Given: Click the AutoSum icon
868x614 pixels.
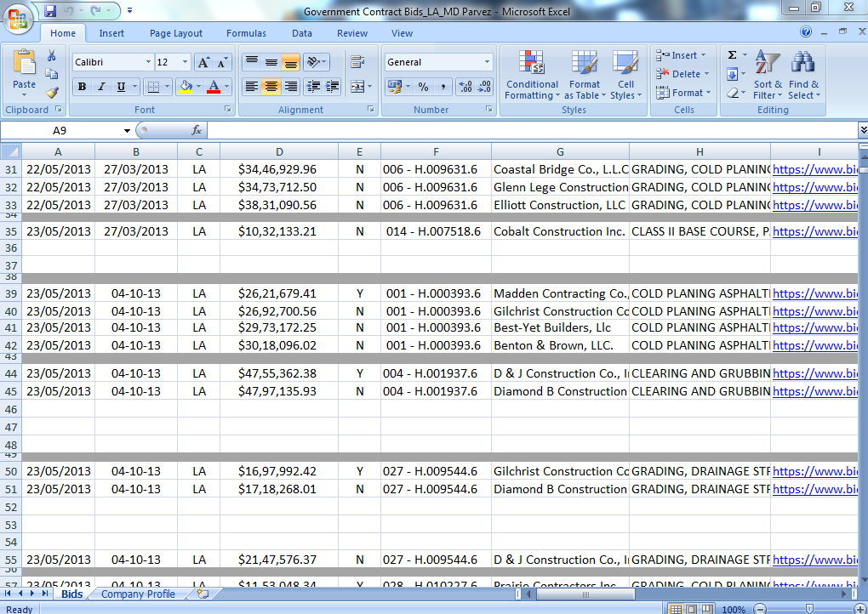Looking at the screenshot, I should click(733, 54).
